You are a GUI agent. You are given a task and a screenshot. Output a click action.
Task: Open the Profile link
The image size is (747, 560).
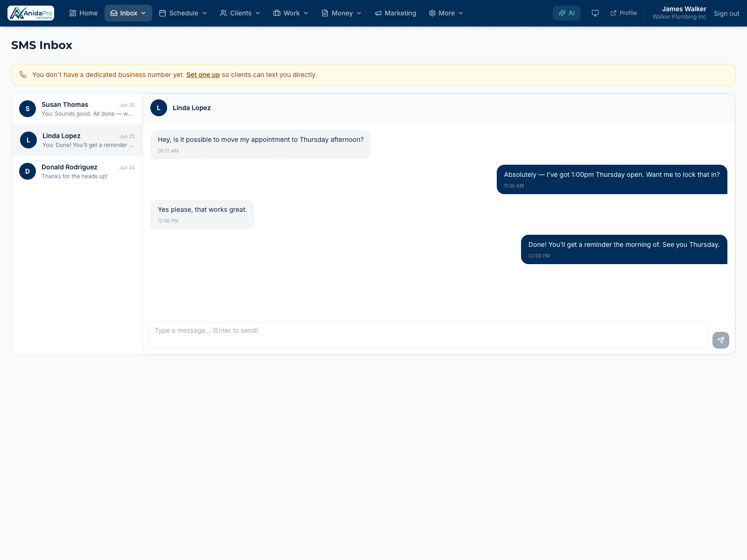[x=624, y=13]
